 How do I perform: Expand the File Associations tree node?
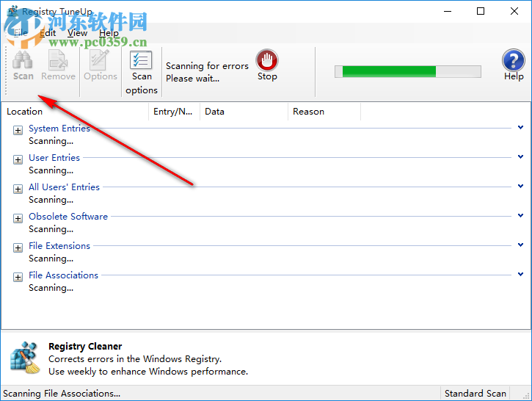(x=18, y=277)
